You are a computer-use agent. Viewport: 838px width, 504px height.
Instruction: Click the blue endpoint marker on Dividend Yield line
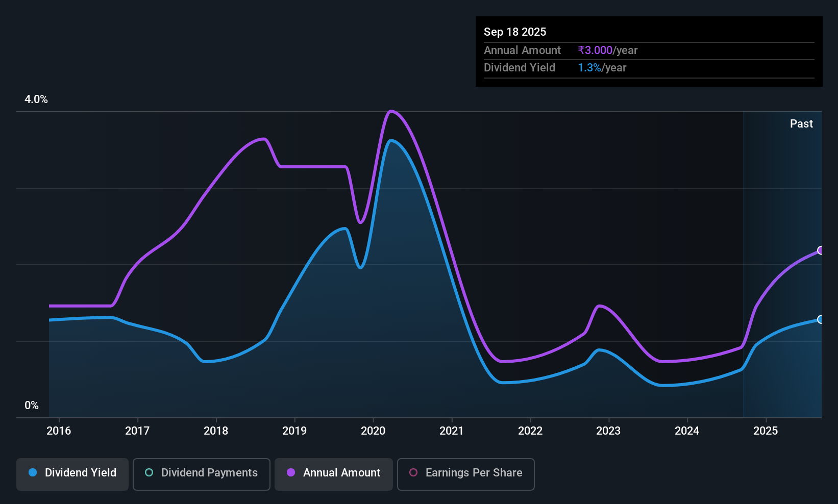click(820, 319)
